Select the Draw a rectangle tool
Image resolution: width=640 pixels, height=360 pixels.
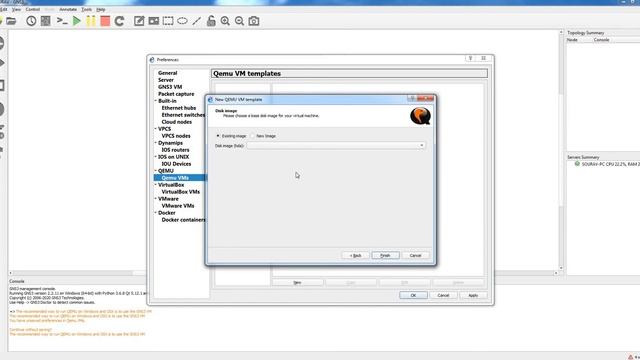168,21
